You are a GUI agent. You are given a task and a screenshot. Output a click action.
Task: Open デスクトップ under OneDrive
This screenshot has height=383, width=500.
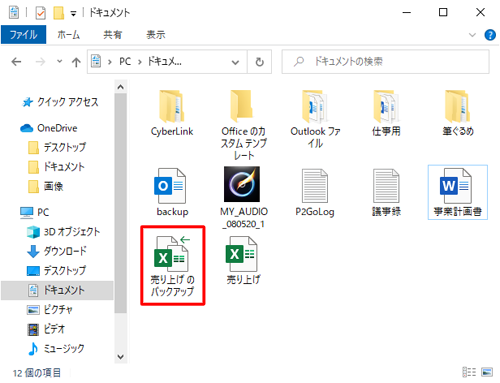pyautogui.click(x=57, y=147)
